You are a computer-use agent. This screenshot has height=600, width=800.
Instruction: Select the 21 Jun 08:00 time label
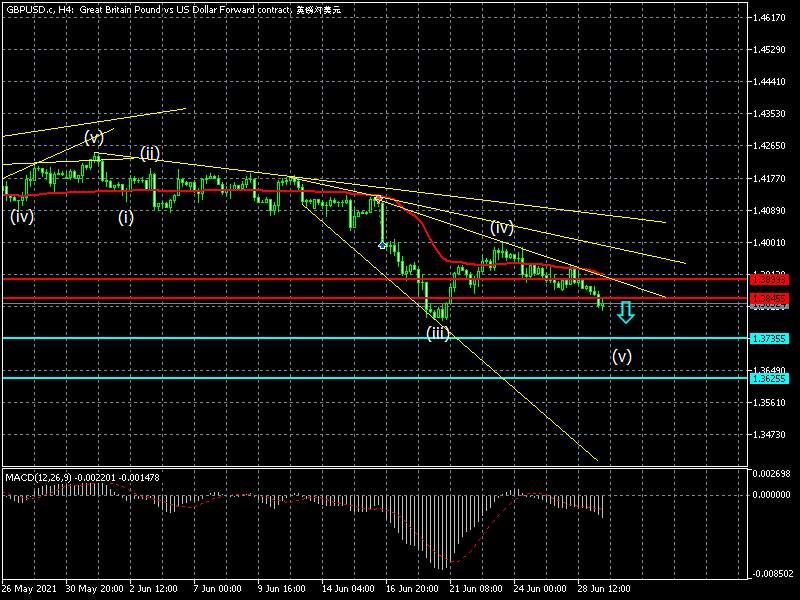pyautogui.click(x=476, y=588)
